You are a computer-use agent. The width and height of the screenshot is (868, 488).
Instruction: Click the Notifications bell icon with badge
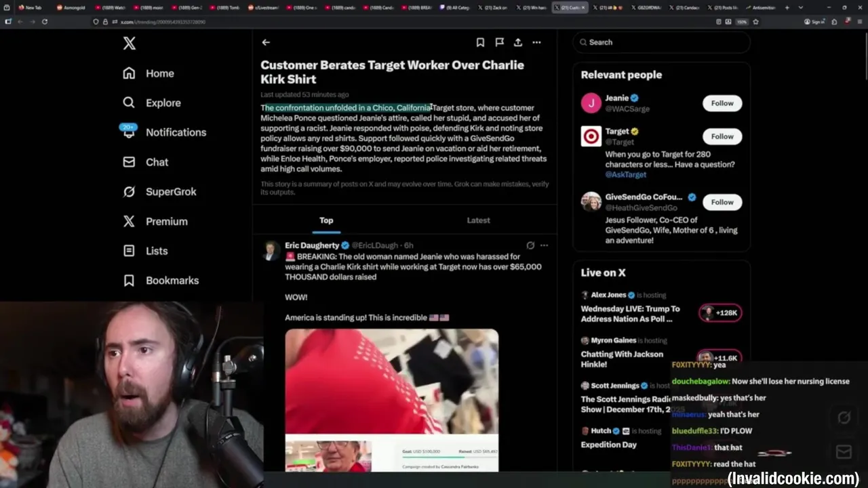129,131
